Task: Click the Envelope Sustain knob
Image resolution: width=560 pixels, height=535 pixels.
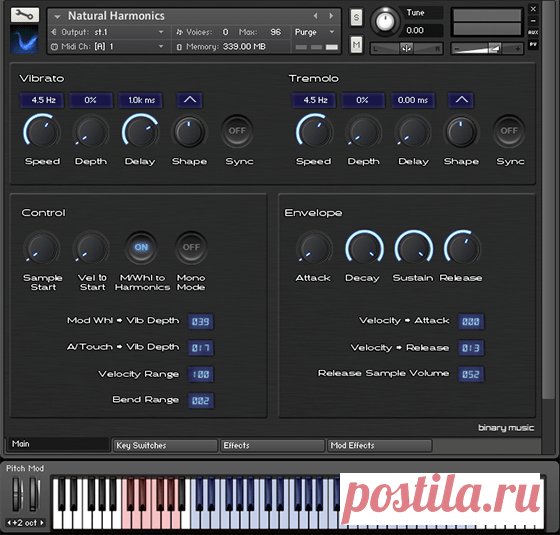Action: coord(413,248)
